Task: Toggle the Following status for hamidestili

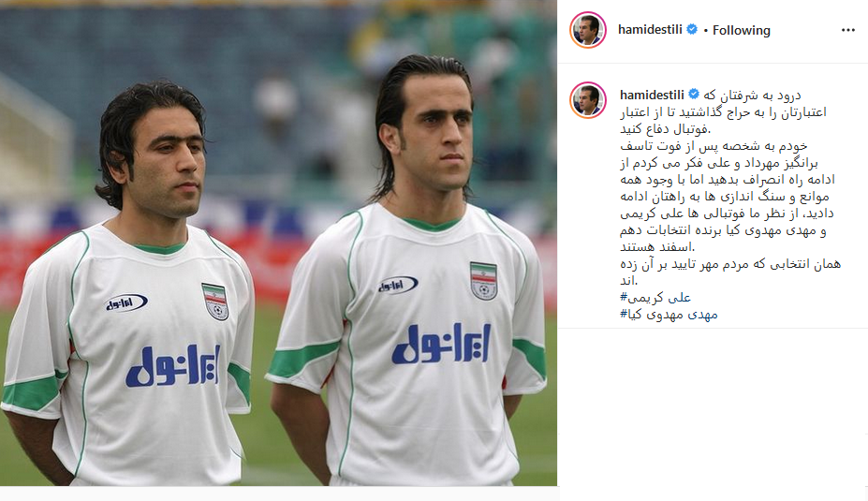Action: pyautogui.click(x=742, y=30)
